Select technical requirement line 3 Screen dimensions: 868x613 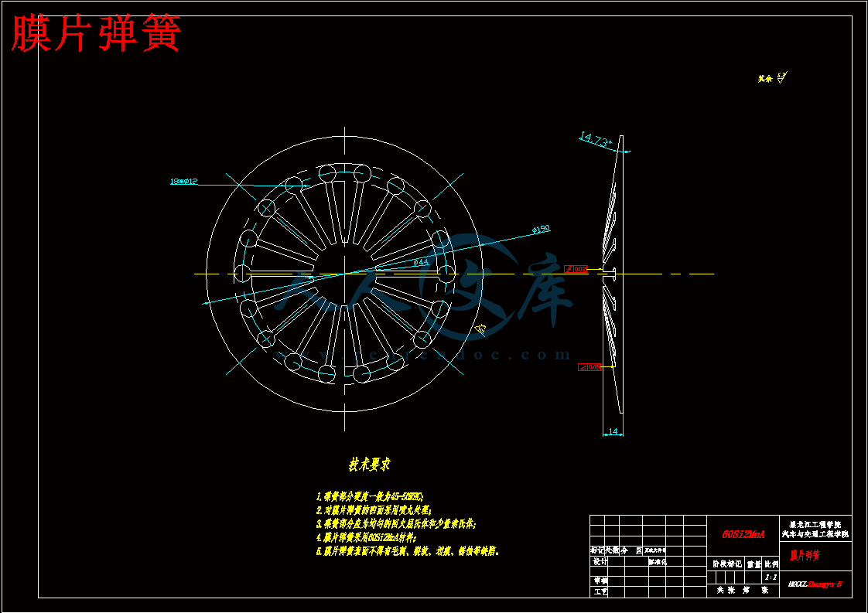point(396,523)
